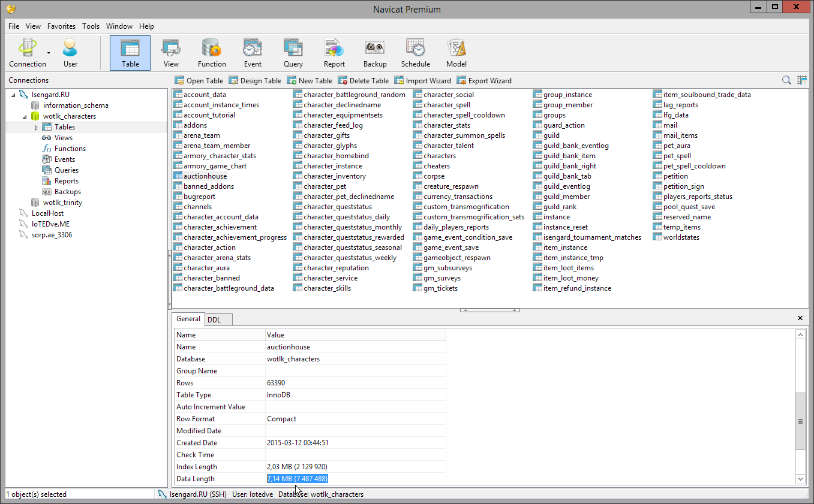Select the mail_items table
This screenshot has width=814, height=504.
point(680,135)
